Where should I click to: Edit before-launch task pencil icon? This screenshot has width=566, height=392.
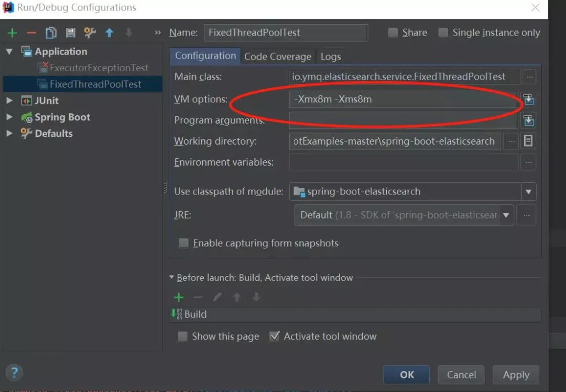coord(217,297)
